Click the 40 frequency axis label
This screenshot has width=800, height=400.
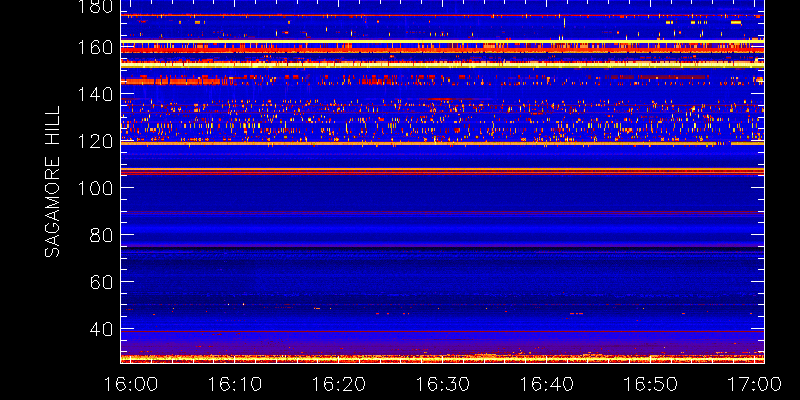tap(102, 329)
